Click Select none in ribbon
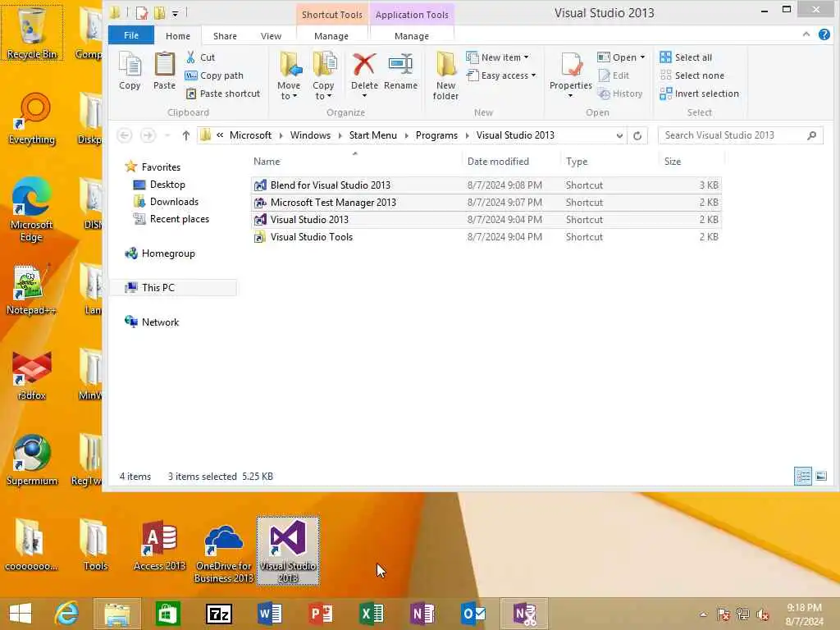 (x=692, y=75)
